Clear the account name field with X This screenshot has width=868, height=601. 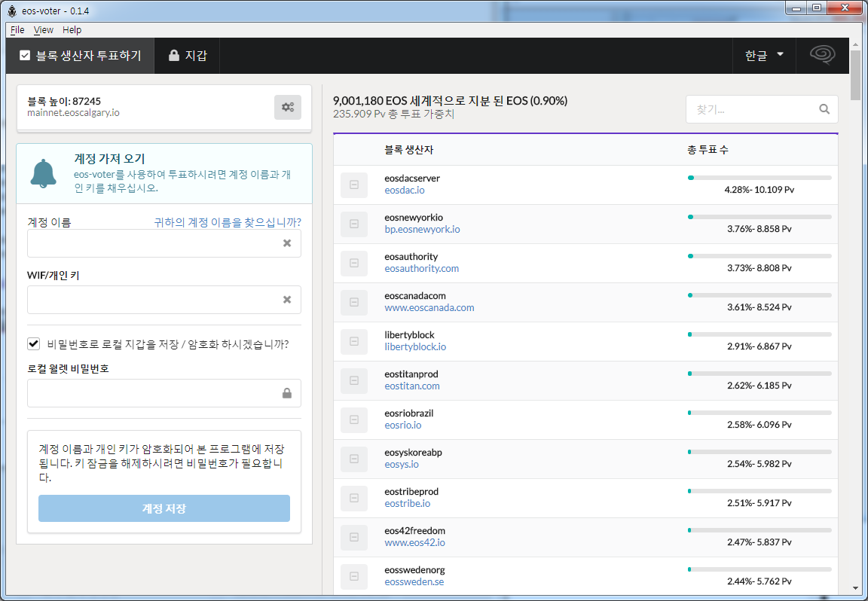click(287, 243)
